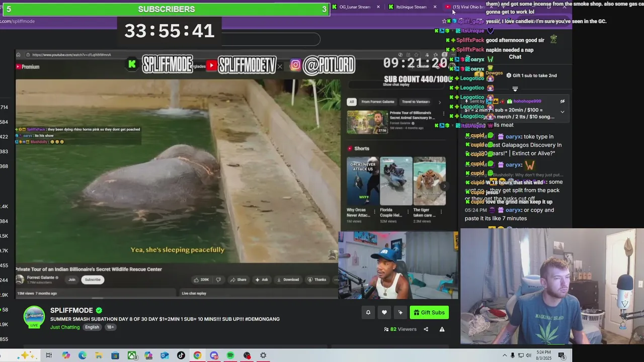Select the All filter chip
Image resolution: width=644 pixels, height=362 pixels.
(352, 102)
